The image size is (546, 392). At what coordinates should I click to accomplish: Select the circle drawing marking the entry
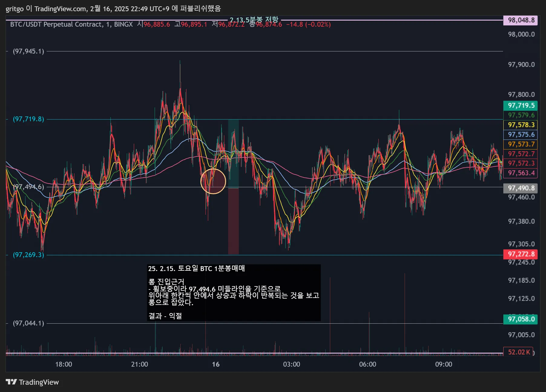pos(213,181)
